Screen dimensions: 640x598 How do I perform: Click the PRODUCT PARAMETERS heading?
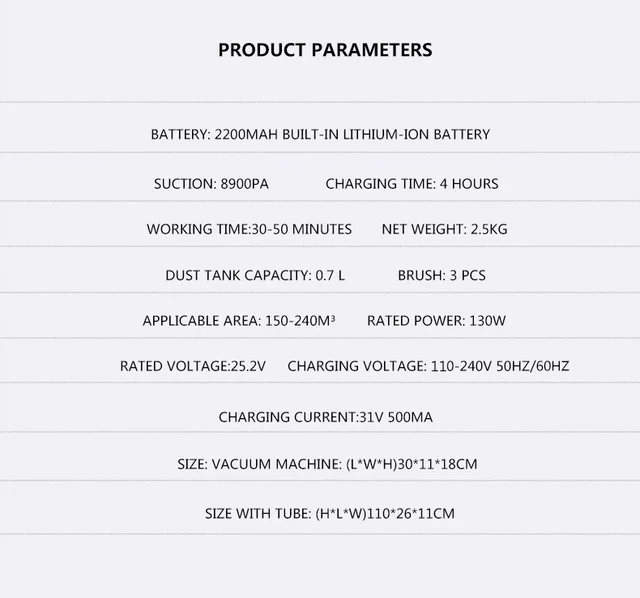coord(325,49)
